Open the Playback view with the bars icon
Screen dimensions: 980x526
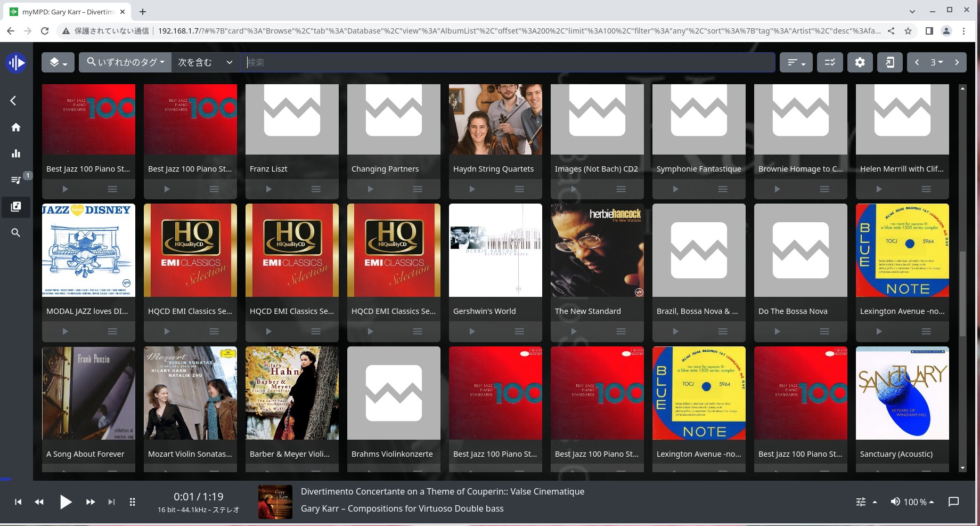point(16,153)
